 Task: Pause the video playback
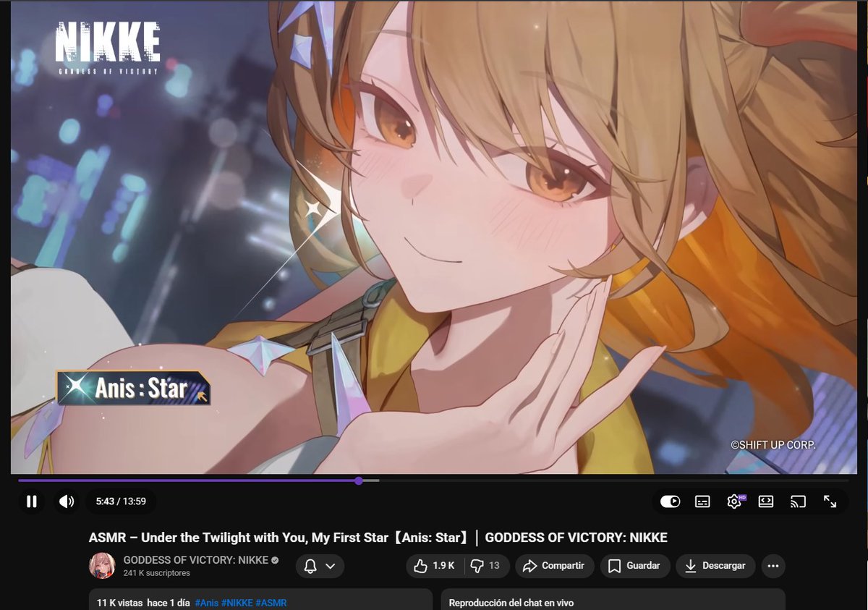(x=31, y=501)
